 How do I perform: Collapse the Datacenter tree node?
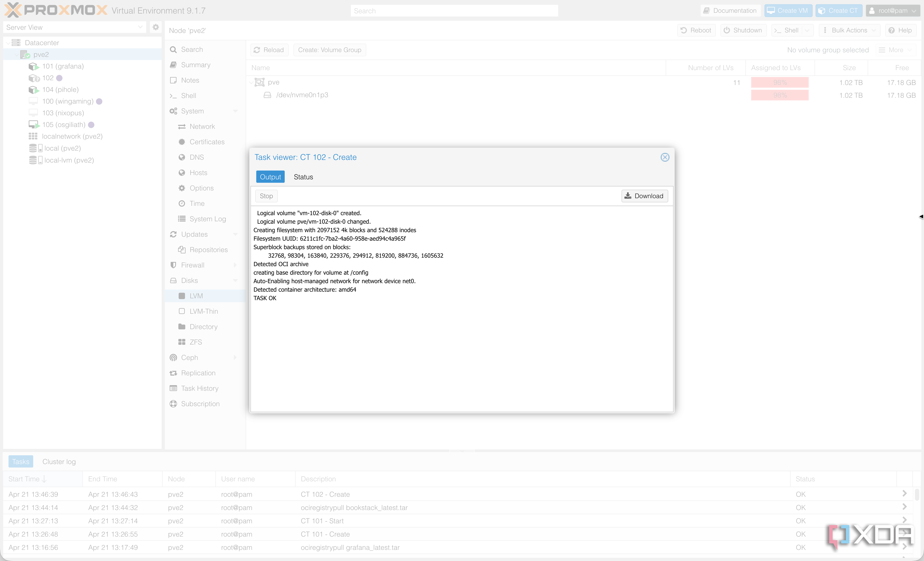8,43
